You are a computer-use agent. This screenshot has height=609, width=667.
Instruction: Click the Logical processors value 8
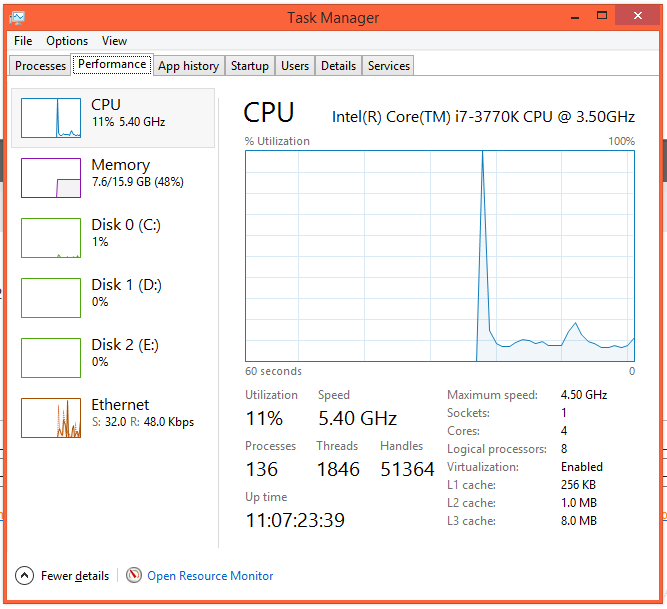pyautogui.click(x=564, y=449)
